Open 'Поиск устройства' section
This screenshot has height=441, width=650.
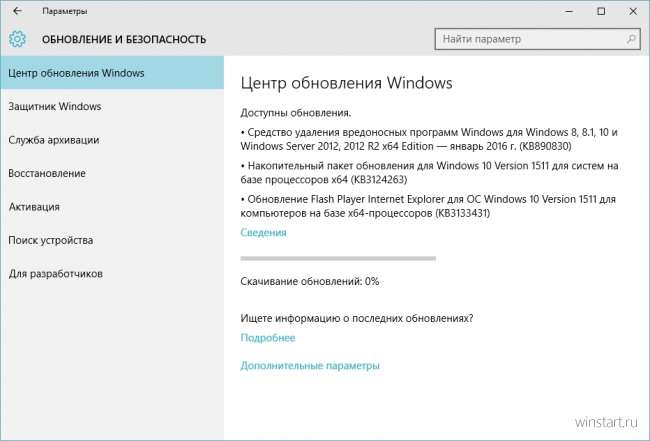click(112, 240)
